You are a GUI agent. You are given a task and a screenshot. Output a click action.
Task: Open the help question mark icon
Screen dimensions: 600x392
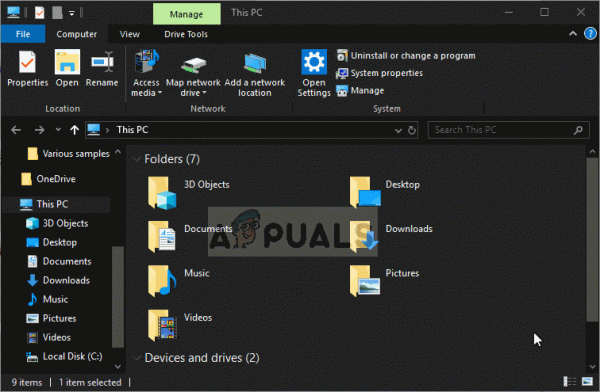pos(590,34)
